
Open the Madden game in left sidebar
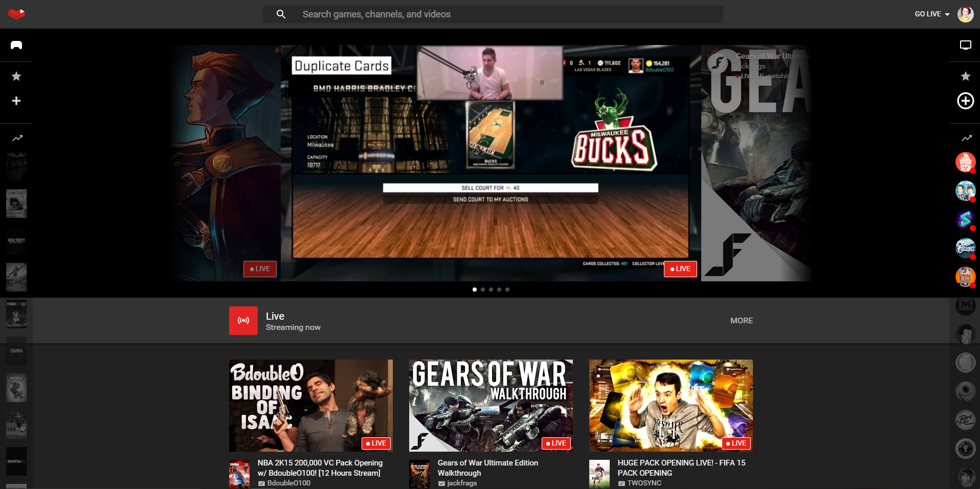[16, 277]
